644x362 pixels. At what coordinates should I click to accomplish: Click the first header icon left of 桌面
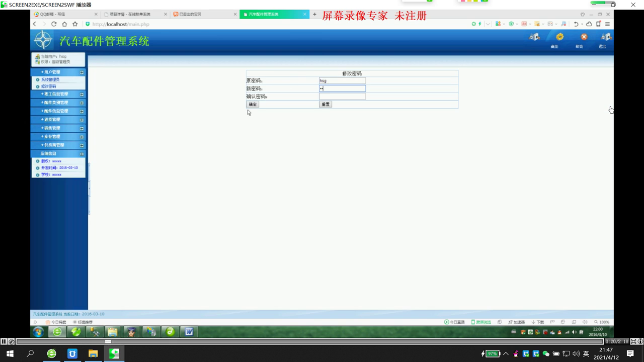click(x=534, y=37)
